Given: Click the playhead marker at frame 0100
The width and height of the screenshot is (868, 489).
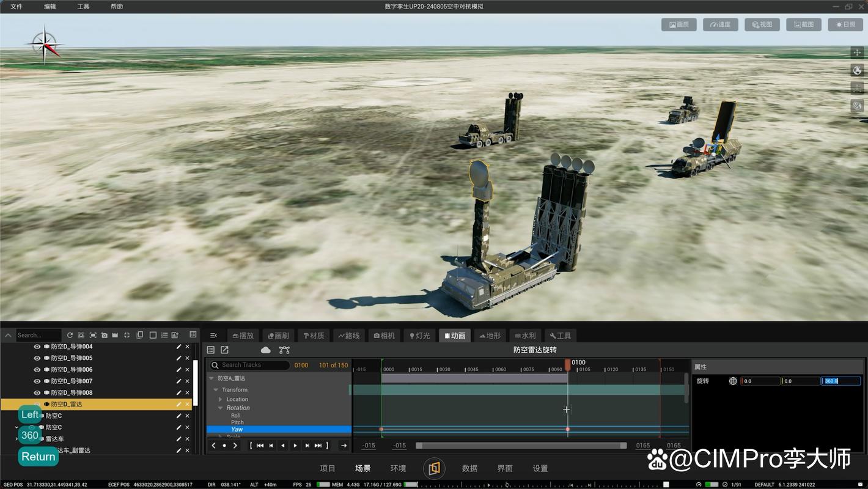Looking at the screenshot, I should coord(568,365).
